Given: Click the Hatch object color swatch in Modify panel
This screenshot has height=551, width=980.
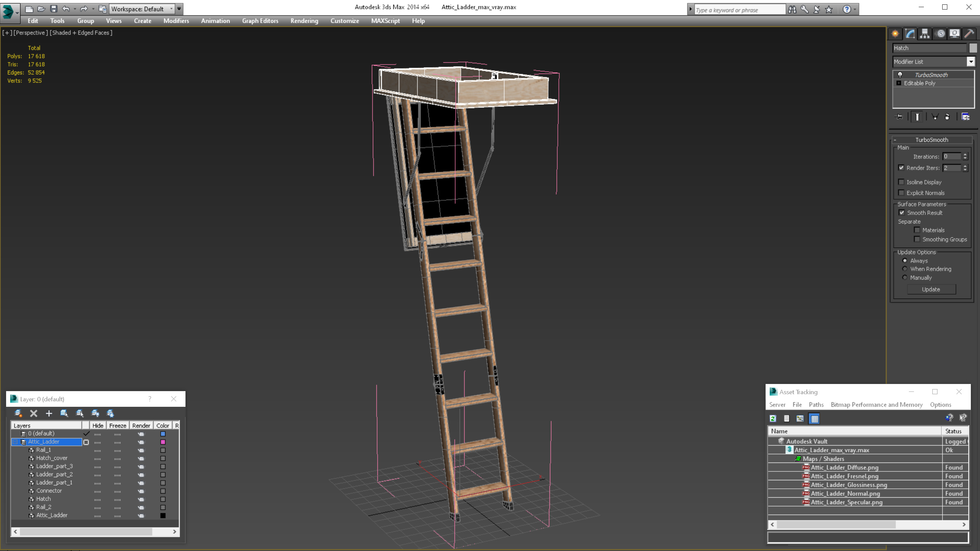Looking at the screenshot, I should (x=973, y=48).
